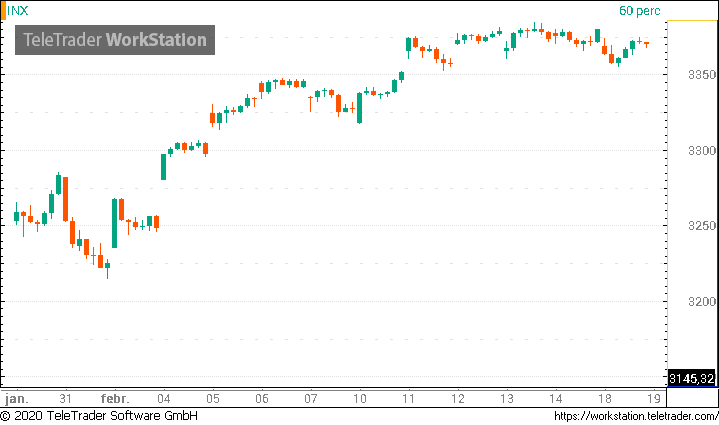This screenshot has height=425, width=719.
Task: Click the '04' date axis label
Action: point(164,398)
